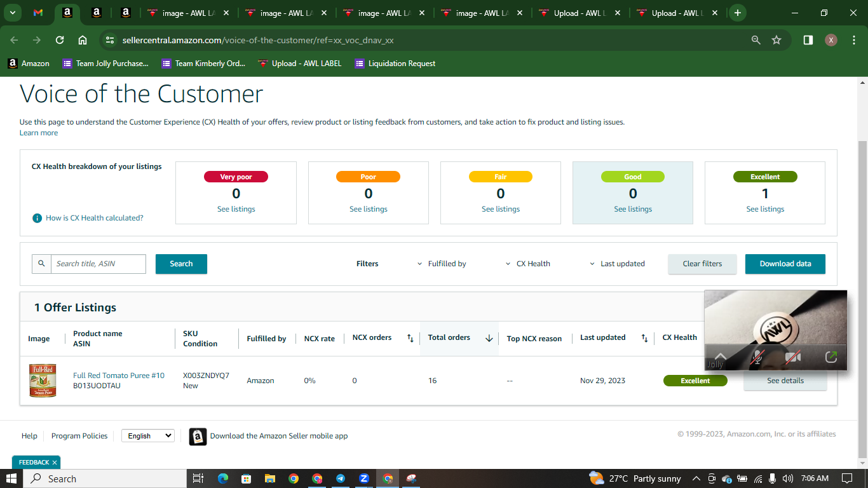Expand the Fulfilled by filter
Screen dimensions: 868x488
click(442, 264)
